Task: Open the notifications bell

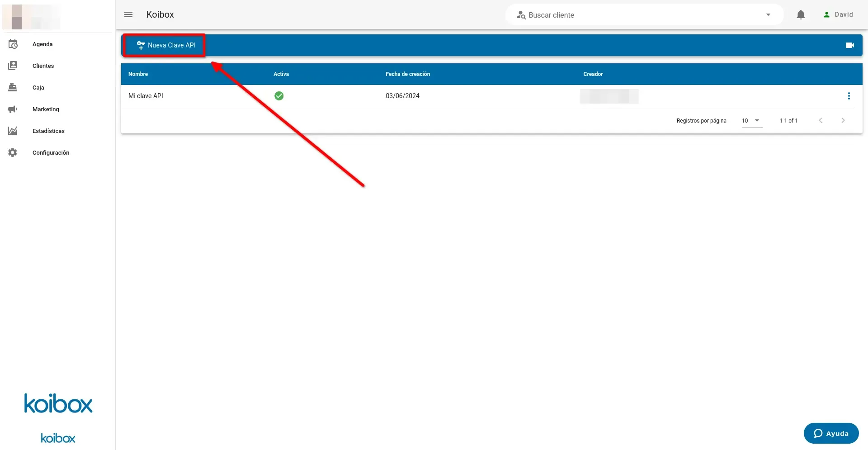Action: coord(801,14)
